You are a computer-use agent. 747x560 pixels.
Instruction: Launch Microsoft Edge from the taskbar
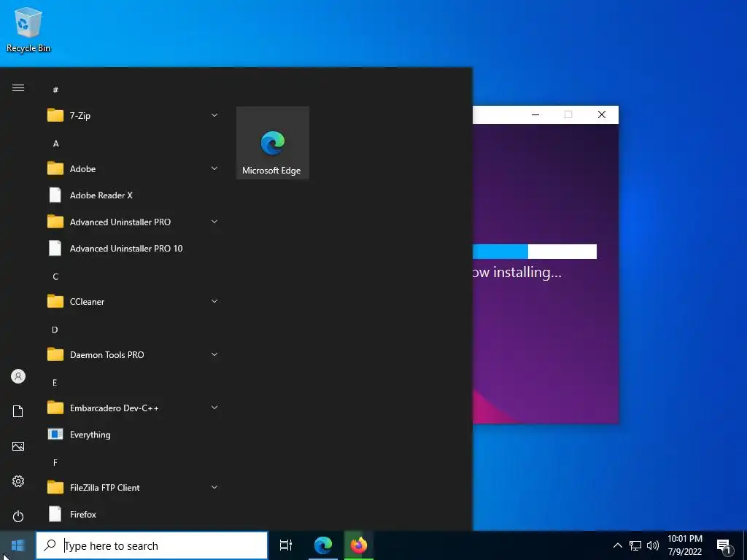click(322, 545)
